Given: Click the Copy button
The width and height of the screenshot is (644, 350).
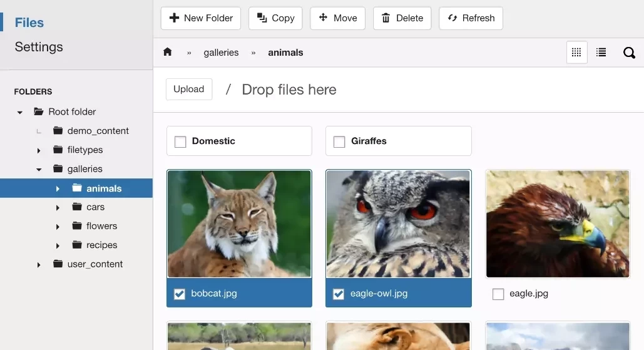Looking at the screenshot, I should [275, 18].
